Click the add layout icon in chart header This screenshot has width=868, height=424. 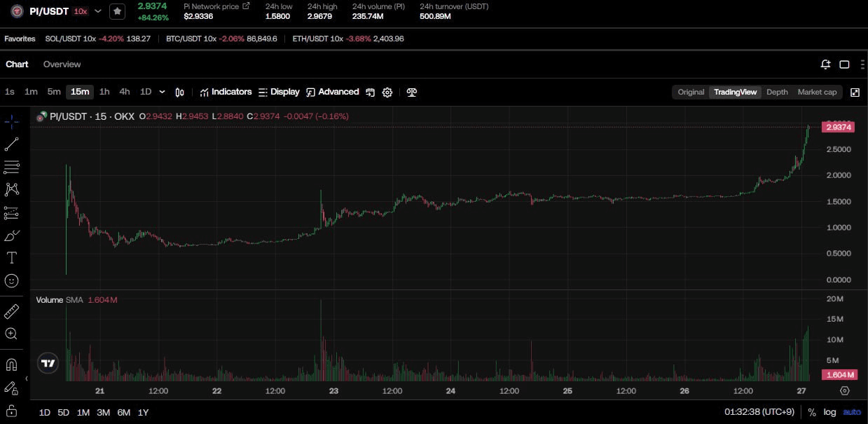826,64
